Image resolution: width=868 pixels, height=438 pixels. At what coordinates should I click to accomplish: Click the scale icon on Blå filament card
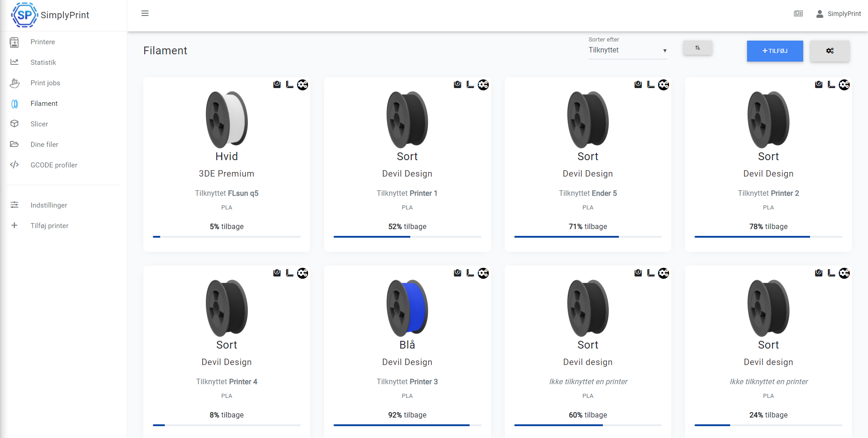click(457, 273)
